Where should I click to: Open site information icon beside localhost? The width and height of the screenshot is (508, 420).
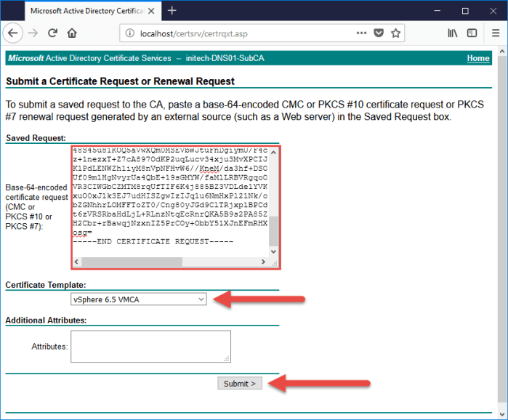tap(129, 33)
